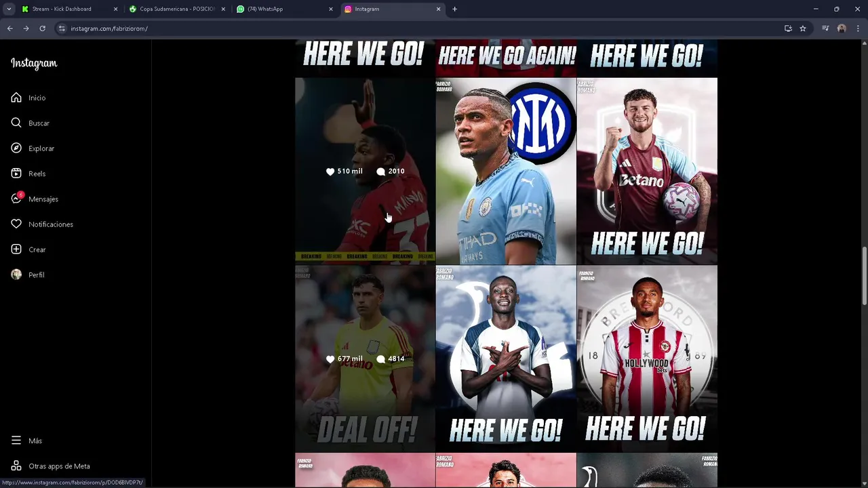Click the Explorar label
868x488 pixels.
coord(41,148)
